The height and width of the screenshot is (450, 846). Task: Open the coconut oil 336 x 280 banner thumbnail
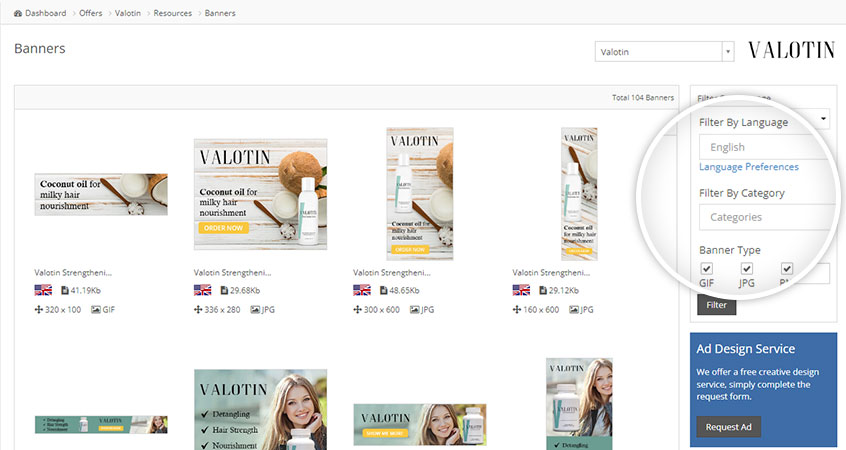point(260,193)
